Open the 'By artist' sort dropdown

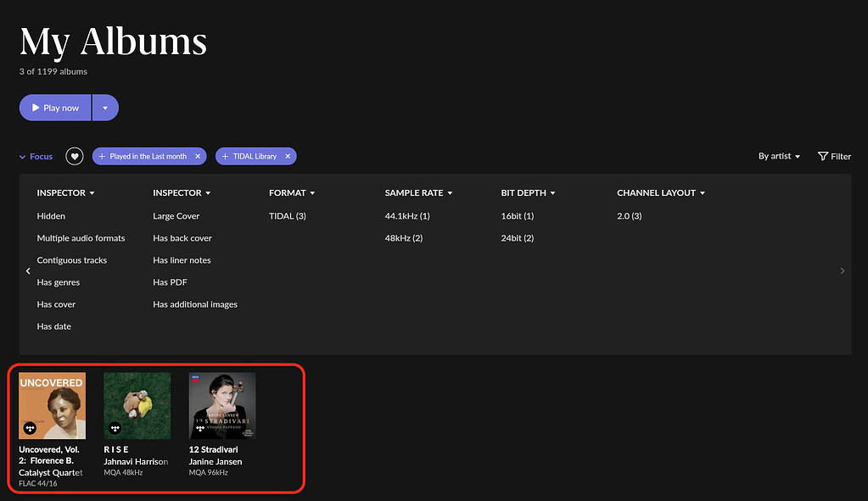click(778, 156)
